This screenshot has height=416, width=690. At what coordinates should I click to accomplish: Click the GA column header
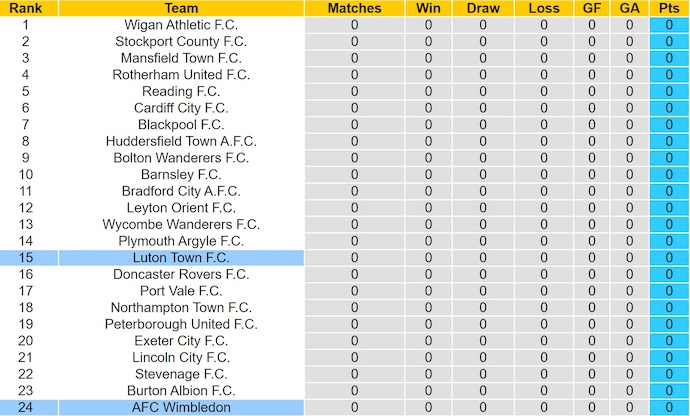click(630, 8)
